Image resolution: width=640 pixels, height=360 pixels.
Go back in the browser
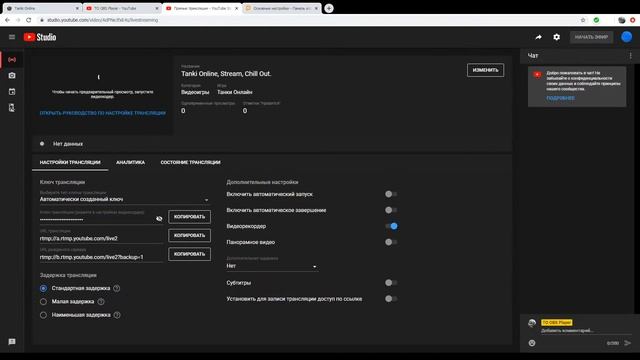[x=7, y=20]
